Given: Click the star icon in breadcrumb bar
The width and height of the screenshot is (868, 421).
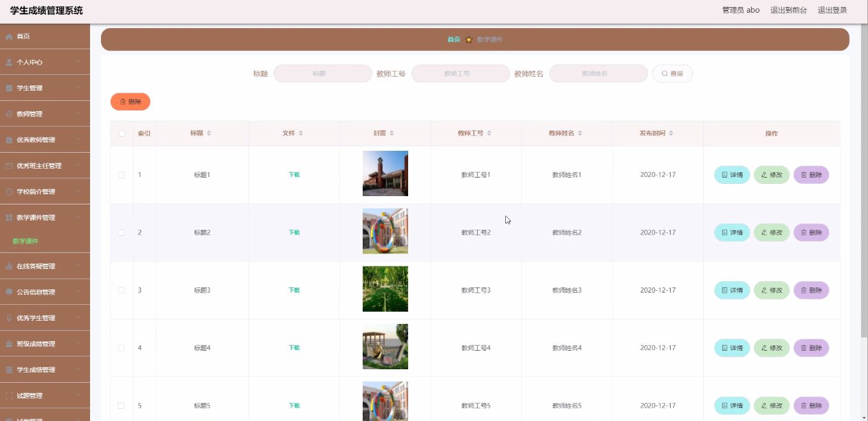Looking at the screenshot, I should tap(469, 40).
